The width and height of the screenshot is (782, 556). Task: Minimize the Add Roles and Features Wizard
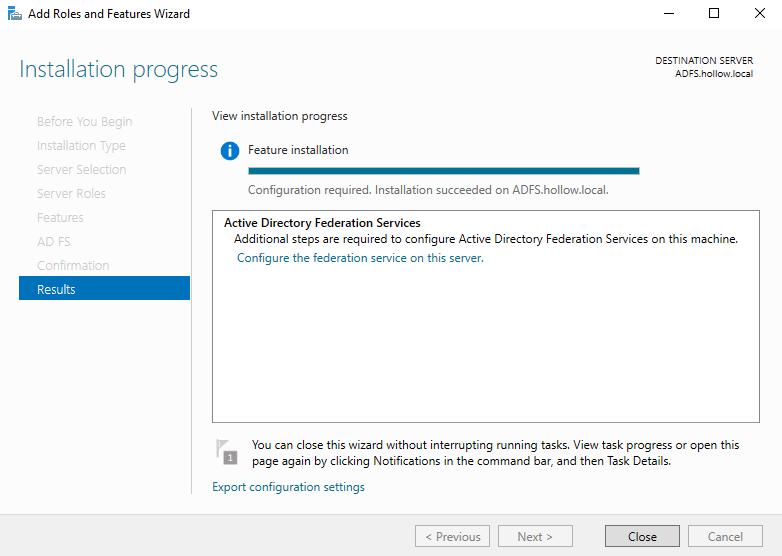(668, 14)
